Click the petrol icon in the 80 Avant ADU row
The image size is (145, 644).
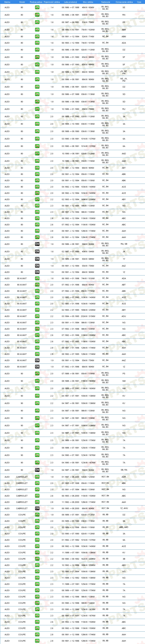point(37,316)
